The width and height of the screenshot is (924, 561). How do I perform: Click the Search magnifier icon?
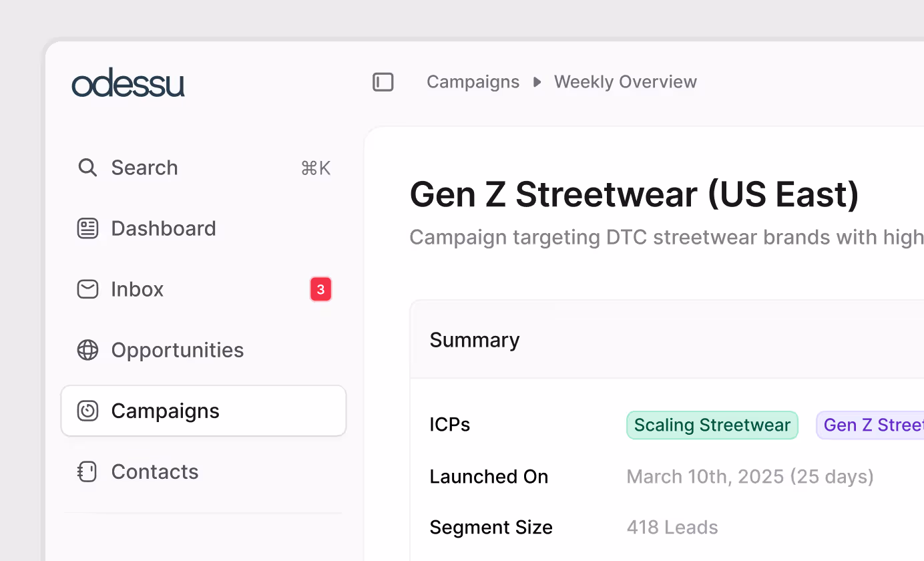[87, 167]
